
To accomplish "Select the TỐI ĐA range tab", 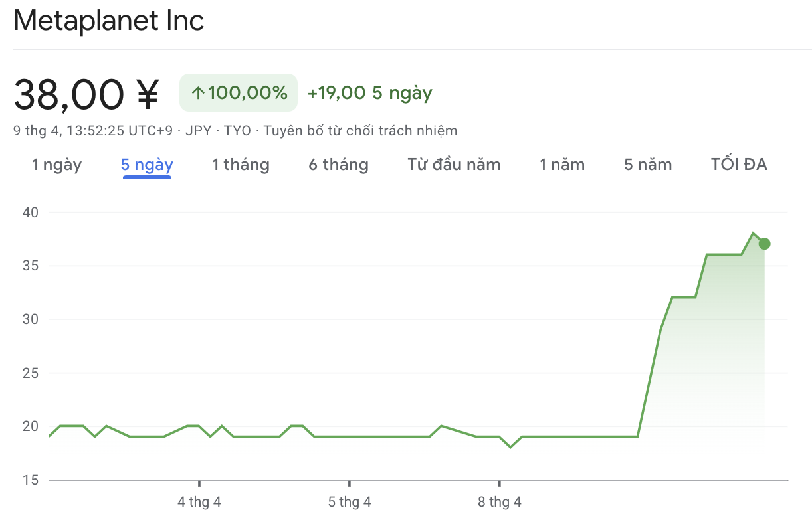I will (739, 165).
